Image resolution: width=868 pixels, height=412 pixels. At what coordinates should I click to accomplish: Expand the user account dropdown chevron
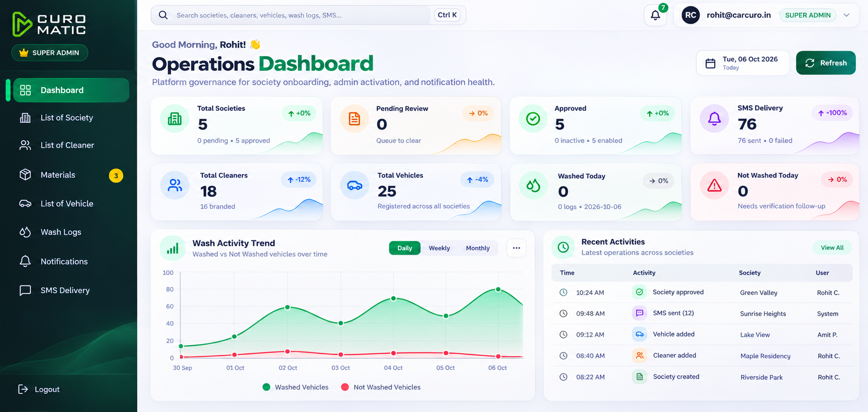coord(847,15)
